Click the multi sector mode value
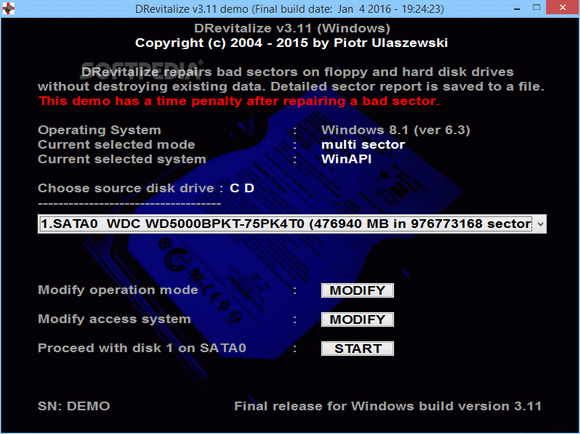Viewport: 580px width, 434px height. click(x=363, y=144)
